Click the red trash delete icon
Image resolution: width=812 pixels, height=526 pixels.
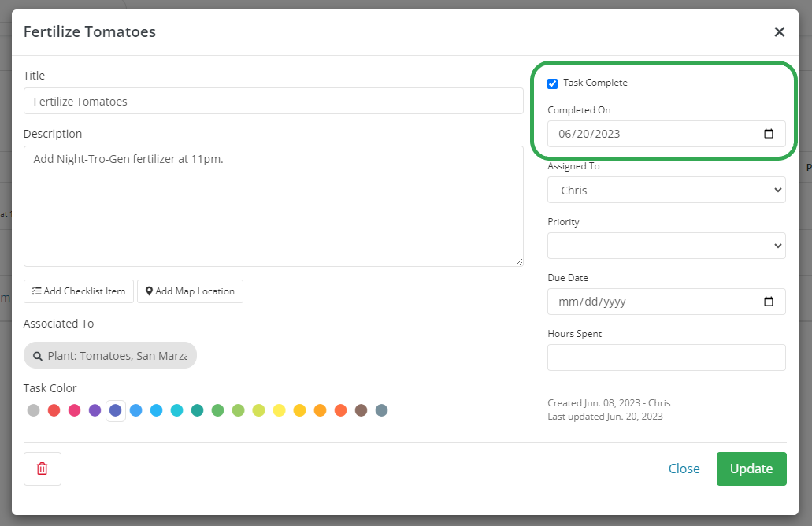coord(43,469)
